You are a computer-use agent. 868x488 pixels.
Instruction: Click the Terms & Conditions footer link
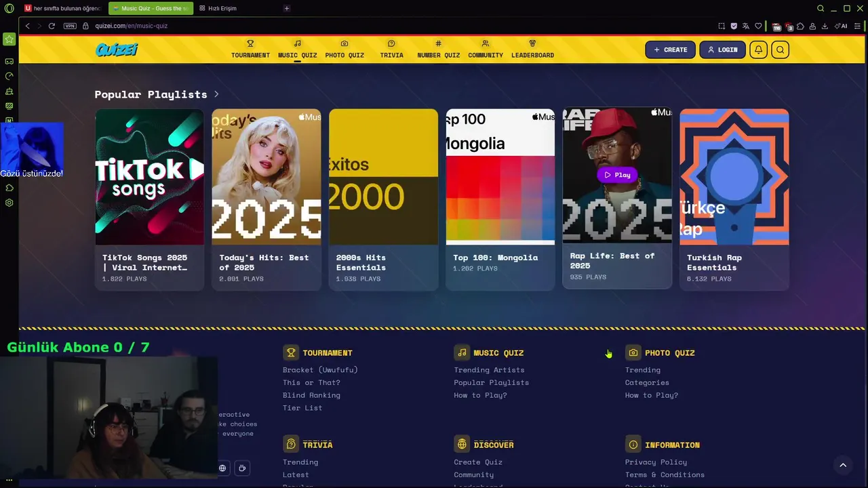pos(665,475)
